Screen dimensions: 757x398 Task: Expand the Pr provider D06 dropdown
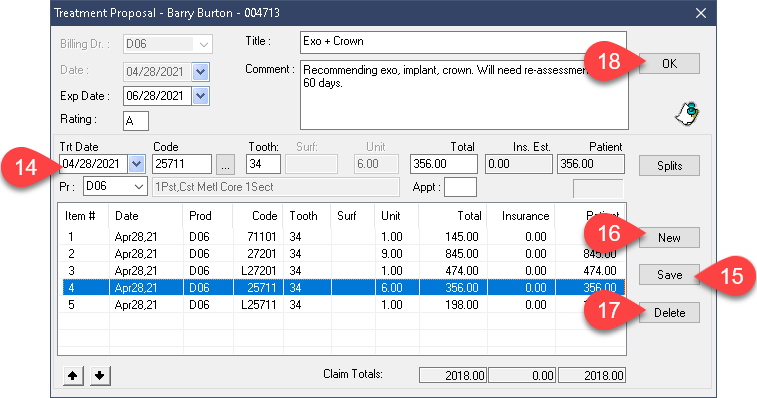139,186
